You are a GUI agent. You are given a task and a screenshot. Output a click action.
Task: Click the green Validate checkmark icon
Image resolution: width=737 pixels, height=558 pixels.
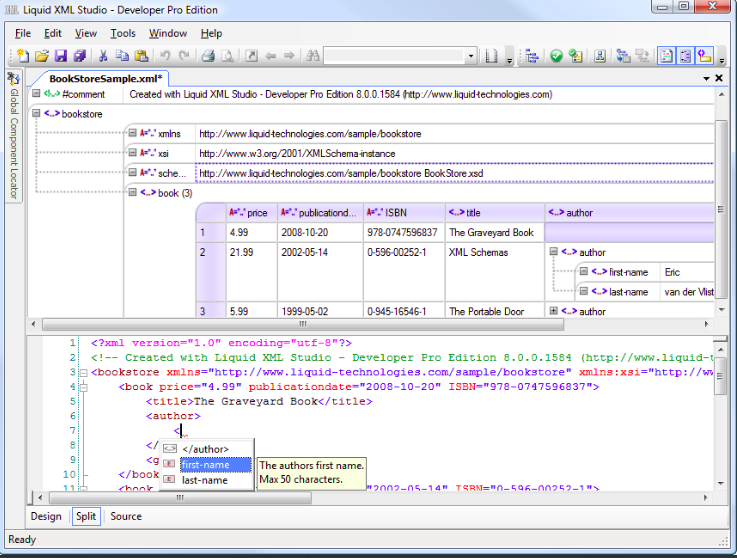tap(556, 56)
